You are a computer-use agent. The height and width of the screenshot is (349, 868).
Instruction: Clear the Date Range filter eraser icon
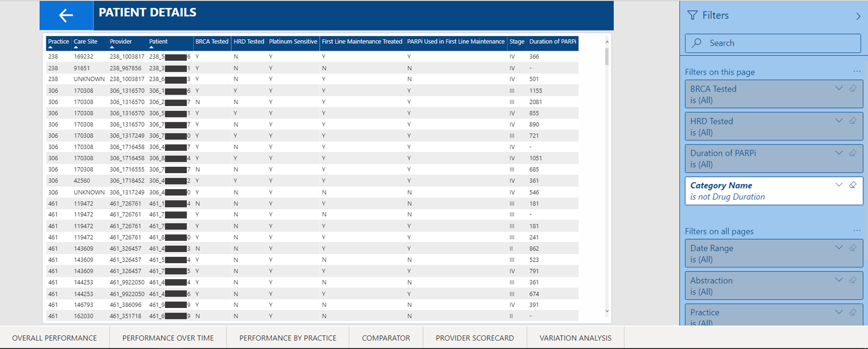click(x=853, y=248)
